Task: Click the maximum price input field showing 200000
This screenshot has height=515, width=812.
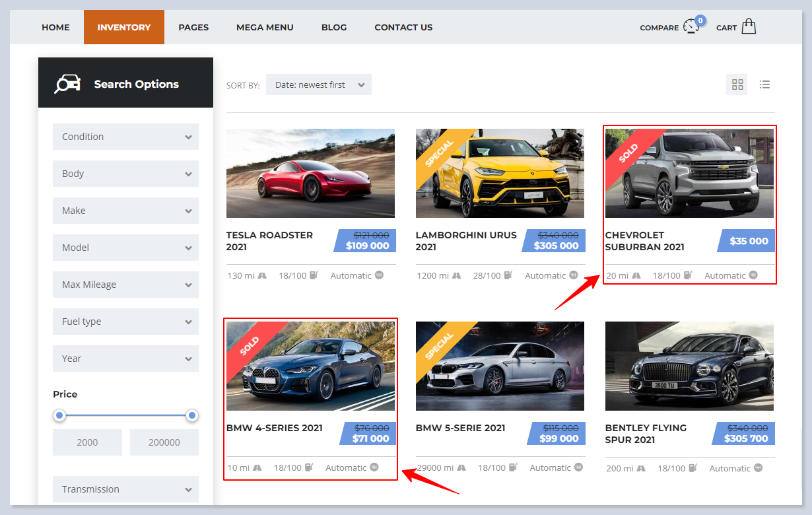Action: [x=164, y=442]
